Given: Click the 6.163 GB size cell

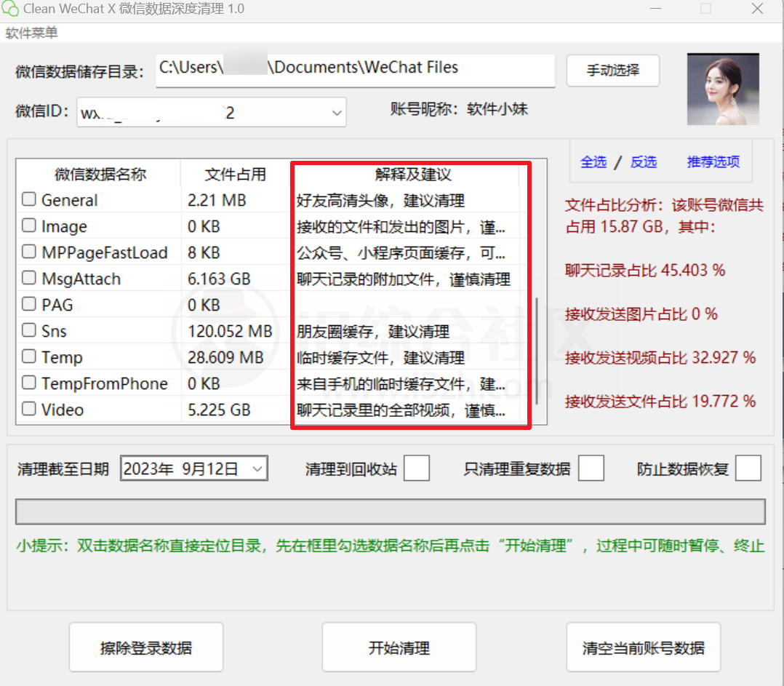Looking at the screenshot, I should pos(219,279).
